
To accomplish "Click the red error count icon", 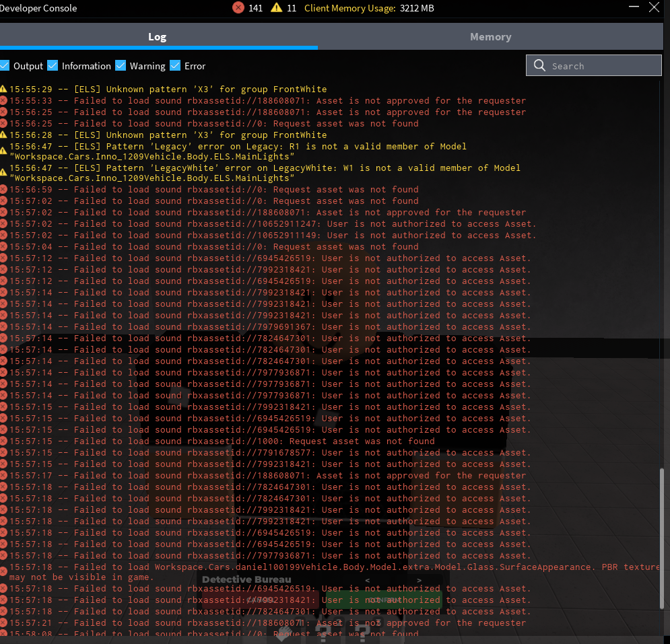I will tap(238, 8).
